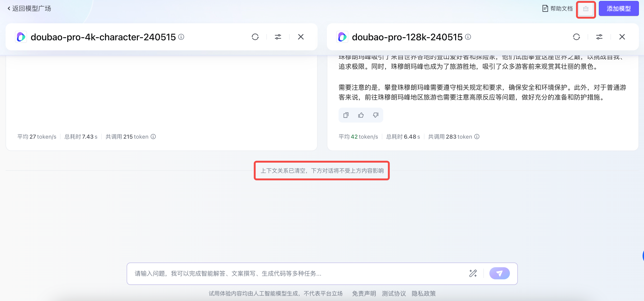Click the 共调用 283 token stat
The width and height of the screenshot is (644, 301).
pyautogui.click(x=450, y=137)
